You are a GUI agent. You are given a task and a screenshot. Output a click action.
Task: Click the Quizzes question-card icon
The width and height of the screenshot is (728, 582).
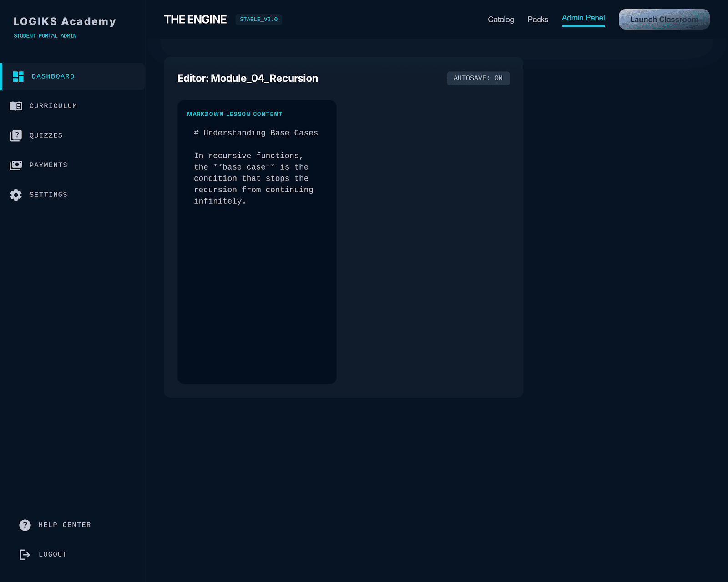coord(16,136)
